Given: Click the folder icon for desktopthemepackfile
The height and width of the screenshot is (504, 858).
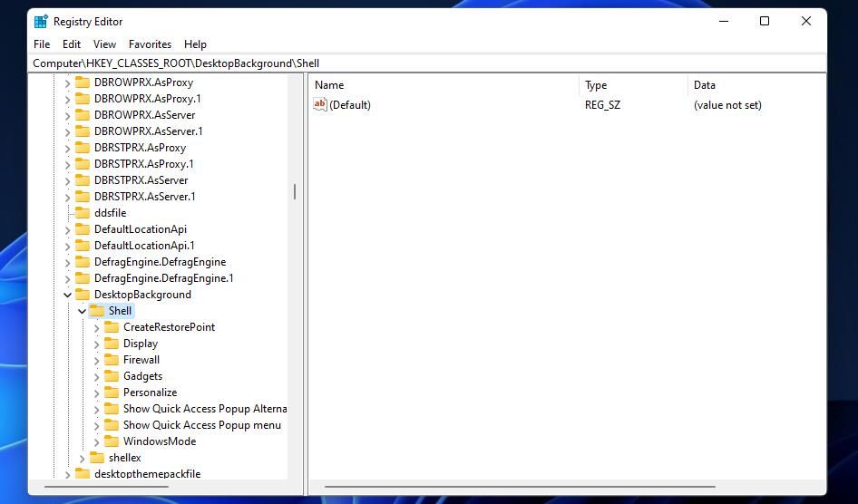Looking at the screenshot, I should [82, 473].
